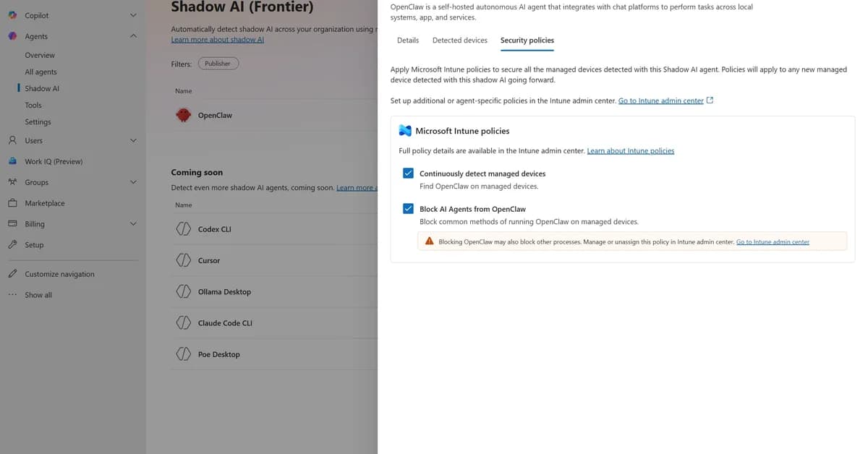Click Name column header under Coming soon

pyautogui.click(x=184, y=205)
